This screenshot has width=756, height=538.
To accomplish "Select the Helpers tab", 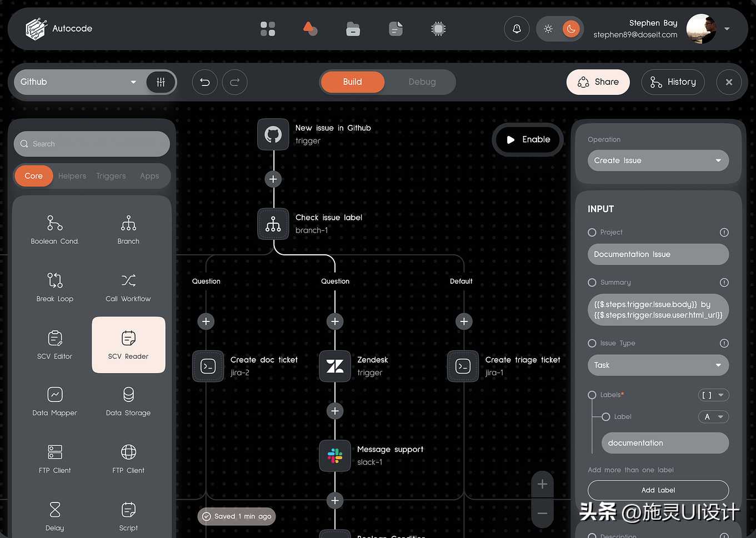I will click(72, 176).
